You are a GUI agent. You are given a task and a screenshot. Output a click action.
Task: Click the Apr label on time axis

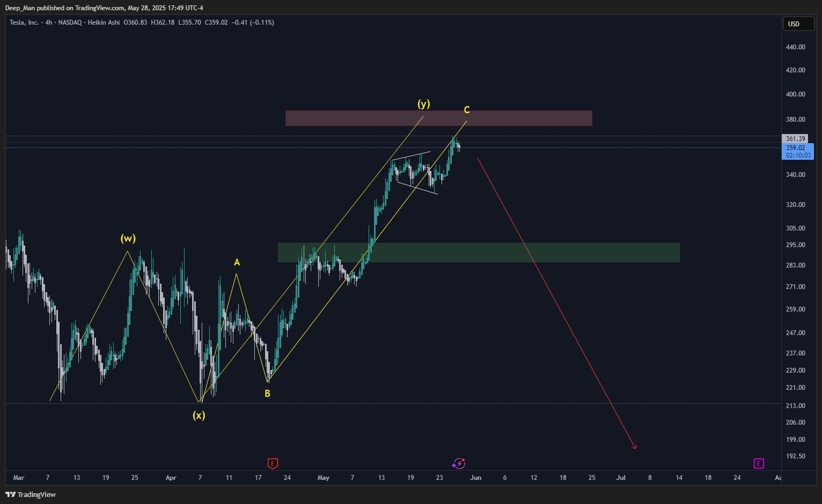171,478
